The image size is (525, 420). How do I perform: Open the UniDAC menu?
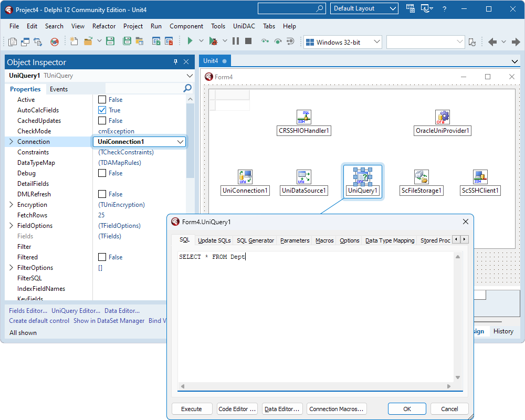click(243, 26)
